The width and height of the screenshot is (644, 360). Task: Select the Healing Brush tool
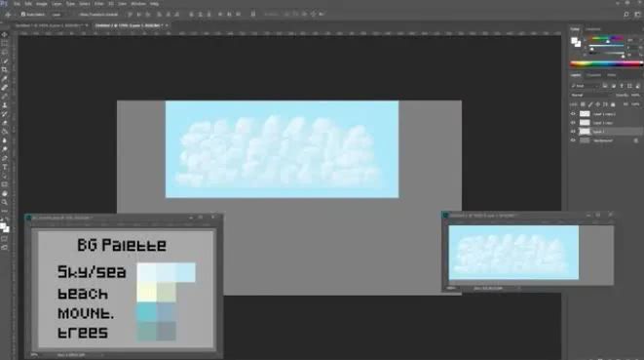5,88
